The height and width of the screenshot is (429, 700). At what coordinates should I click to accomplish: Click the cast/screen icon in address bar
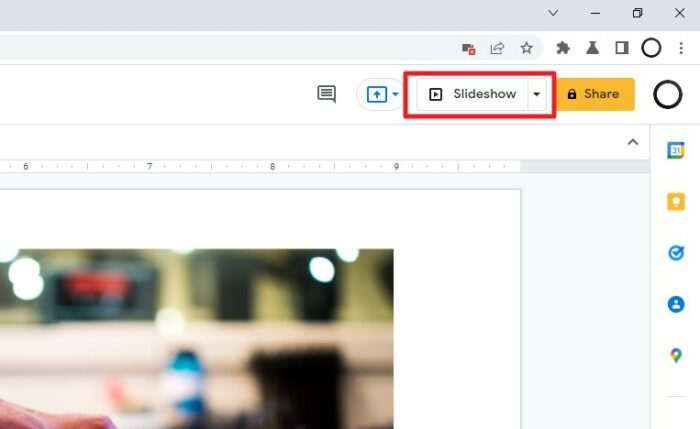468,48
